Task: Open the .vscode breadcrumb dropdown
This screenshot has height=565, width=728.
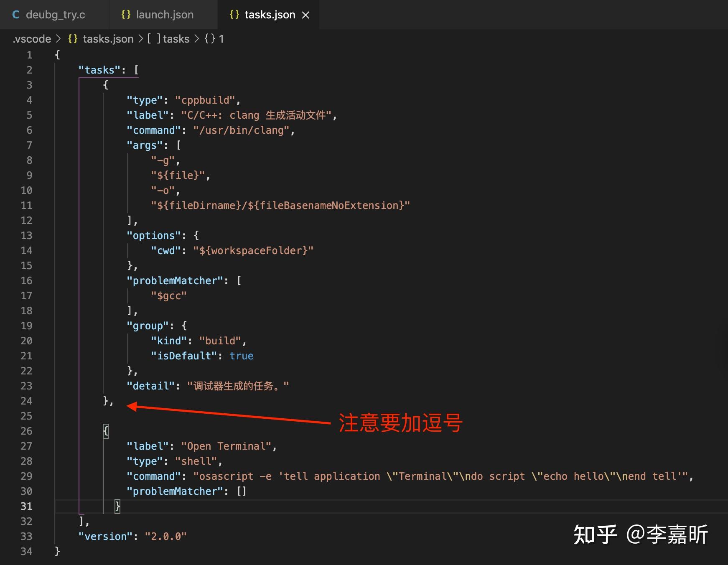Action: pyautogui.click(x=31, y=38)
